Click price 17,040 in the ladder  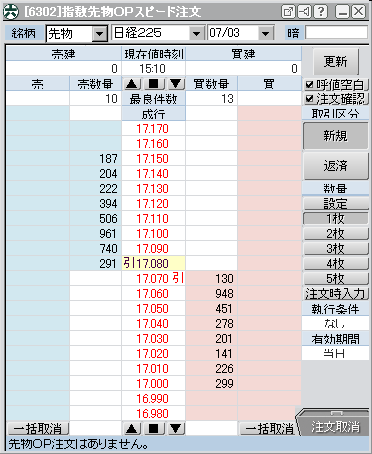(153, 324)
